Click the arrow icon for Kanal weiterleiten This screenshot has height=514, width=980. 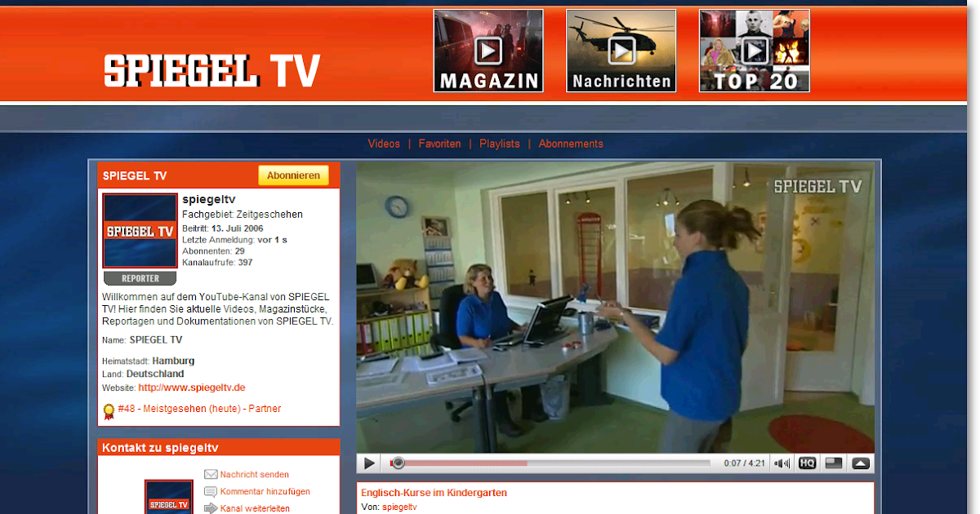pyautogui.click(x=211, y=508)
